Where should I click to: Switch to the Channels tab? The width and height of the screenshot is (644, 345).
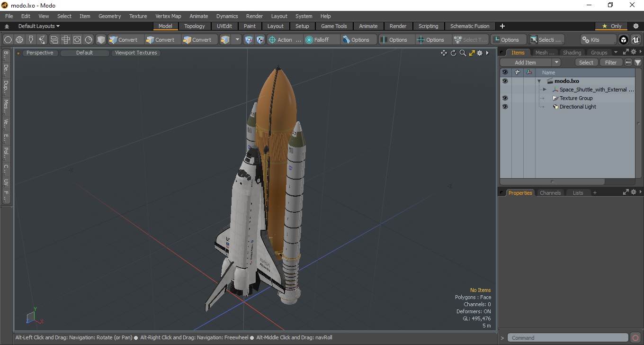550,193
